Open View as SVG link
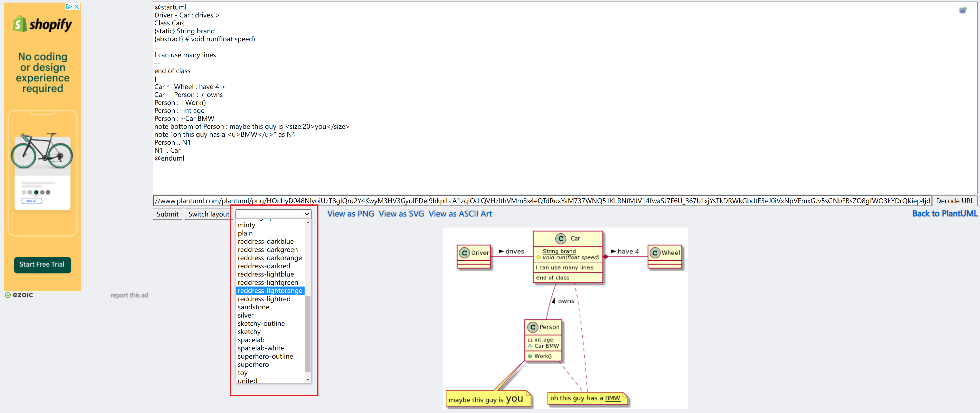Viewport: 980px width, 413px height. pos(401,214)
